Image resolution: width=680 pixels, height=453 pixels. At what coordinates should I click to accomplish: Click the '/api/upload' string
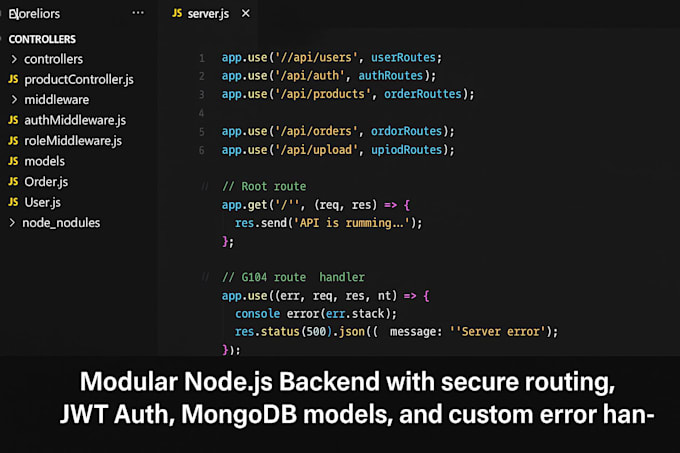pos(316,150)
